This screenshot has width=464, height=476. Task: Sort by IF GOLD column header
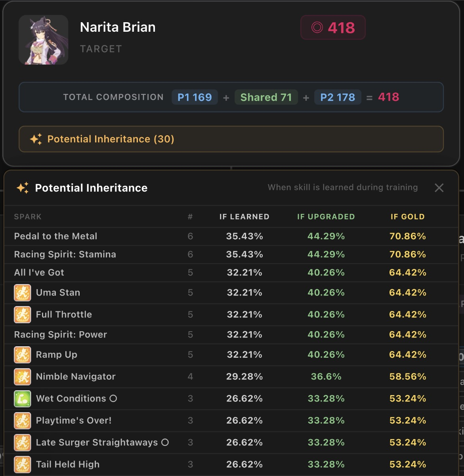(x=408, y=217)
